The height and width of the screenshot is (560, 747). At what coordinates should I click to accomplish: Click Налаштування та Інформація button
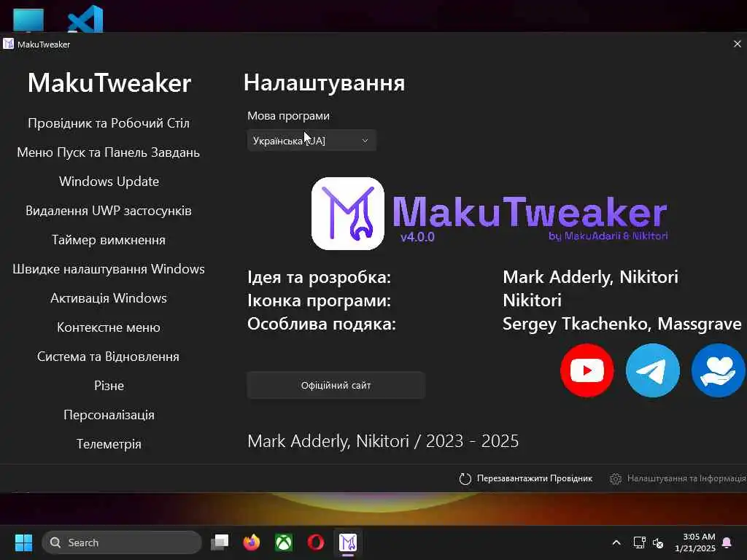[x=678, y=478]
